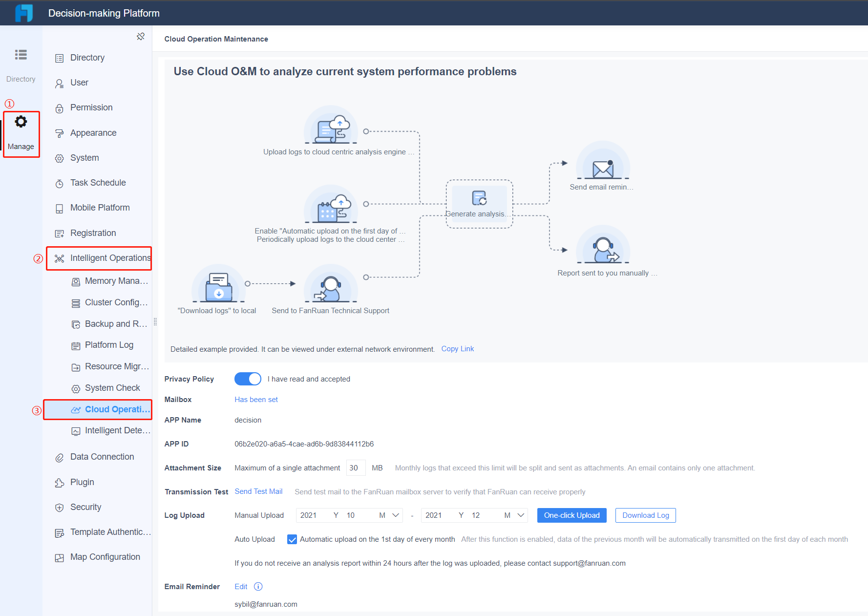The image size is (868, 616).
Task: Click the One-click Upload button
Action: (572, 515)
